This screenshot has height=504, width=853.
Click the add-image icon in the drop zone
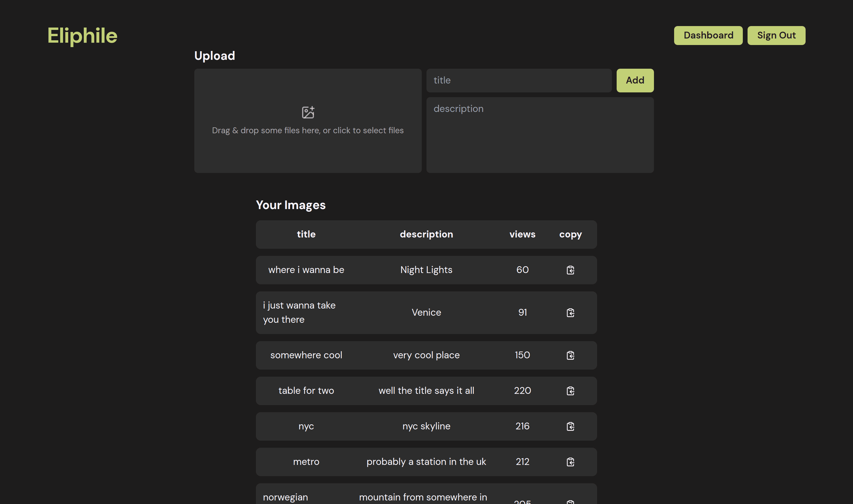point(308,113)
